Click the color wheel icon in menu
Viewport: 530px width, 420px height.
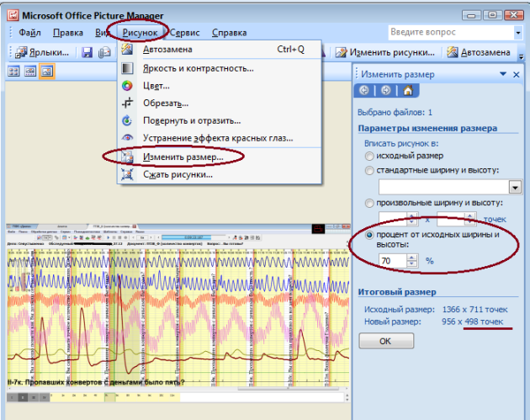[127, 86]
